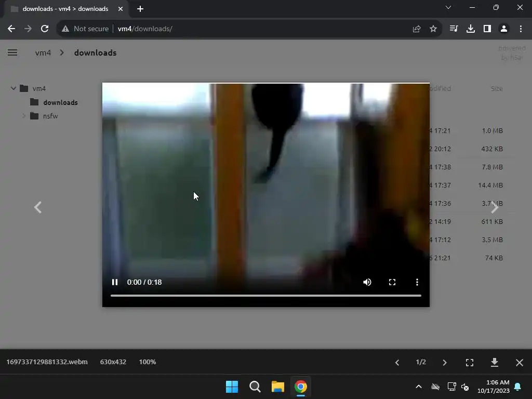
Task: Open the nsfw folder in the tree
Action: click(x=50, y=116)
